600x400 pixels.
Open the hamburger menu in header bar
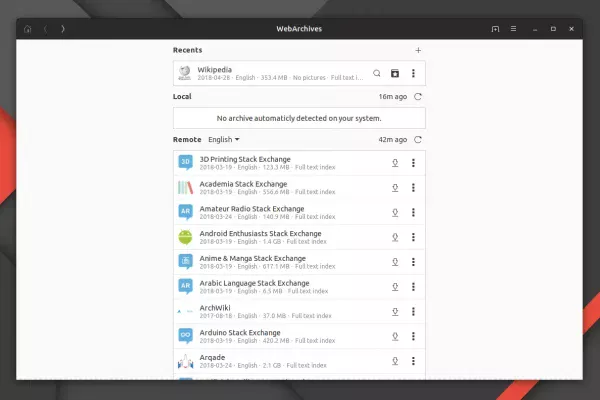coord(514,29)
